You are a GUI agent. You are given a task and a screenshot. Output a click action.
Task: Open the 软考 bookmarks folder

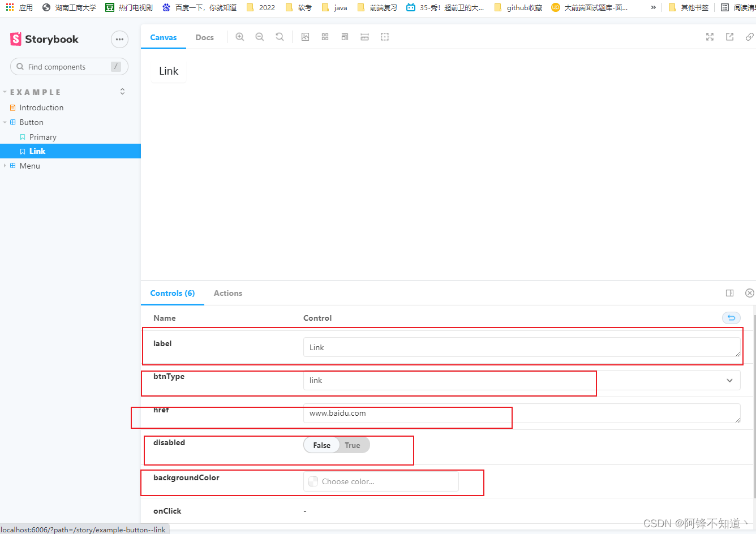298,7
